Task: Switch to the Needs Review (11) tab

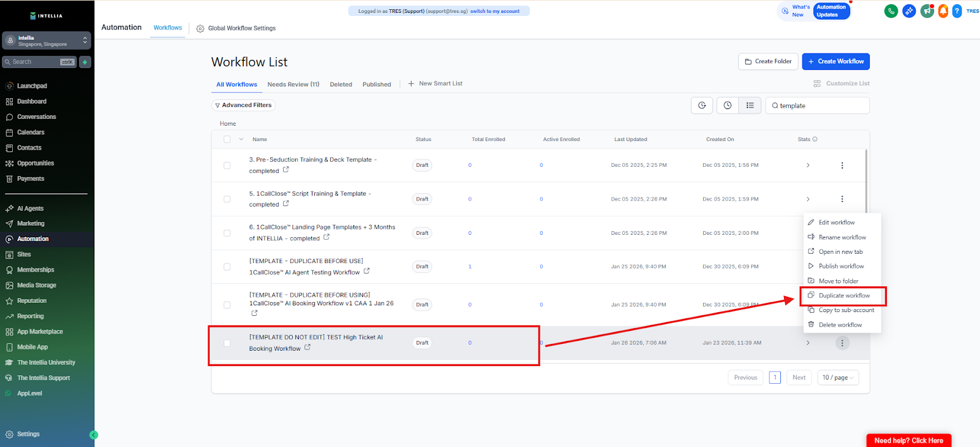Action: (293, 85)
